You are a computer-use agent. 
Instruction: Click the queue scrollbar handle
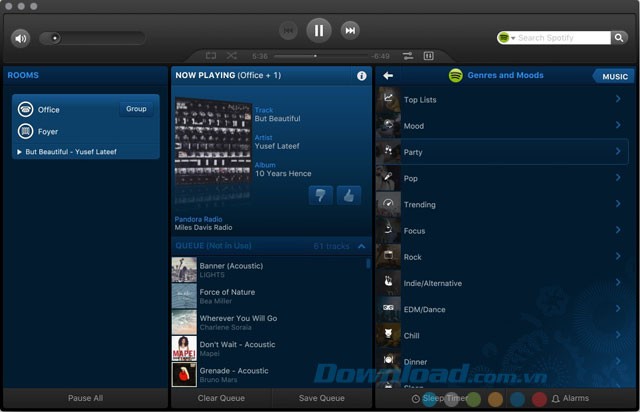click(x=368, y=263)
